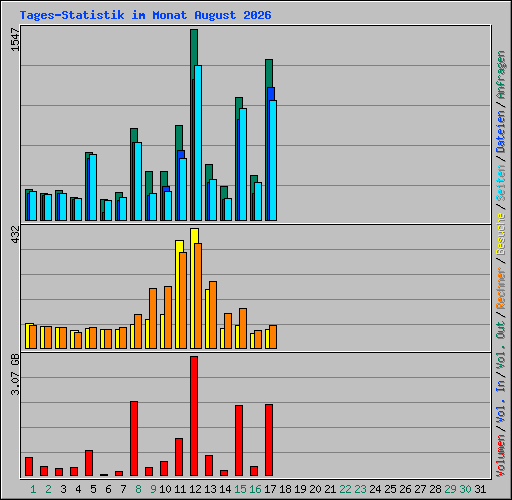Click day label '19' on the x-axis
The image size is (512, 500).
click(x=300, y=489)
